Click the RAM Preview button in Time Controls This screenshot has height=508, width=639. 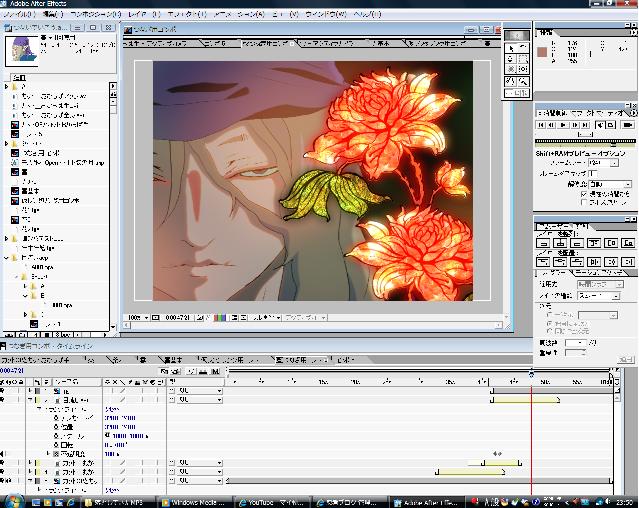pos(627,125)
